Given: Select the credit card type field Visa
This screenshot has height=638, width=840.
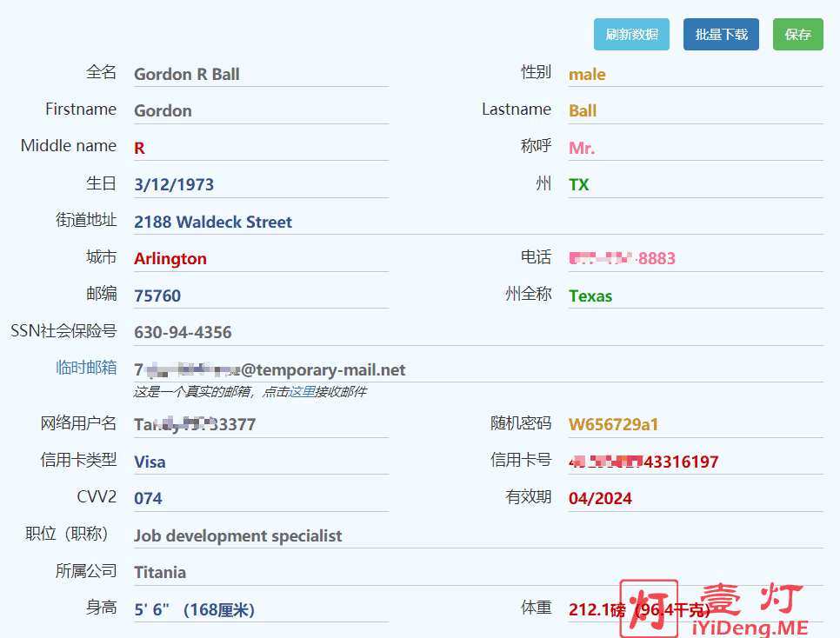Looking at the screenshot, I should tap(260, 462).
